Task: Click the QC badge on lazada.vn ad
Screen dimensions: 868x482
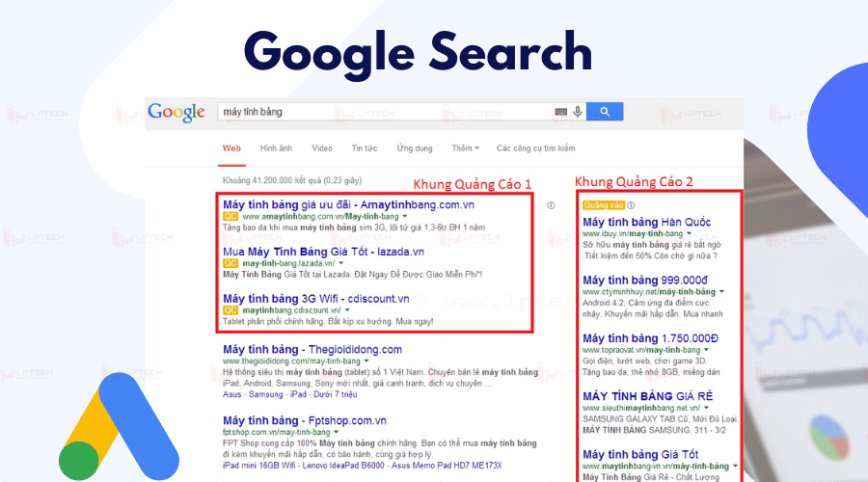Action: tap(231, 263)
